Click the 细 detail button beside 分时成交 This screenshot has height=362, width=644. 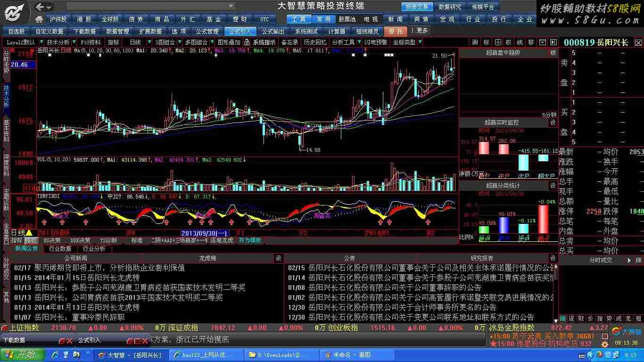638,260
